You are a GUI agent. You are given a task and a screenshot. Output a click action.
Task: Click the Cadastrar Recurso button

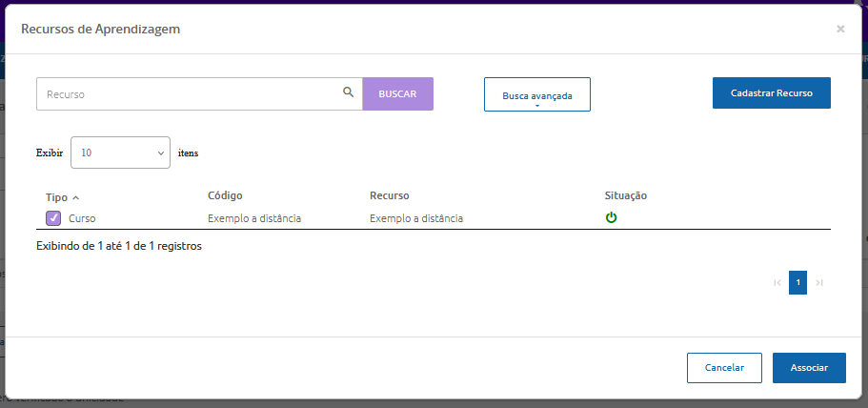(771, 93)
